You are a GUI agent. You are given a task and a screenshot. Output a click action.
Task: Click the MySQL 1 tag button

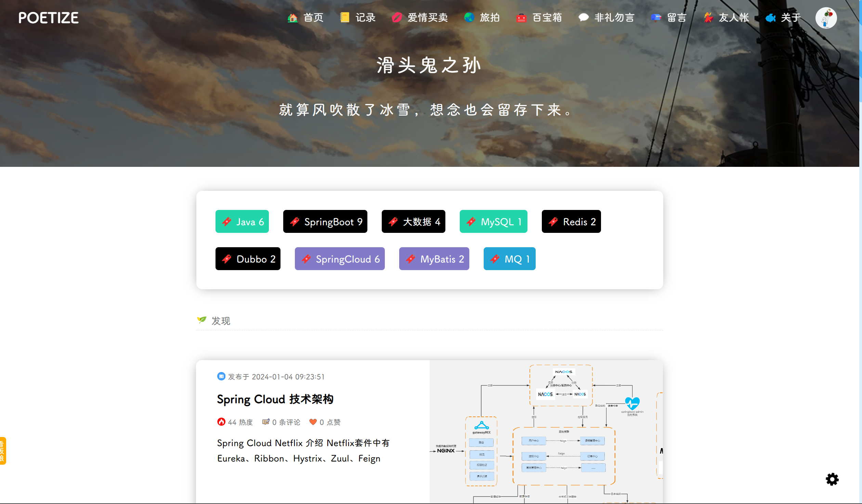pos(493,222)
